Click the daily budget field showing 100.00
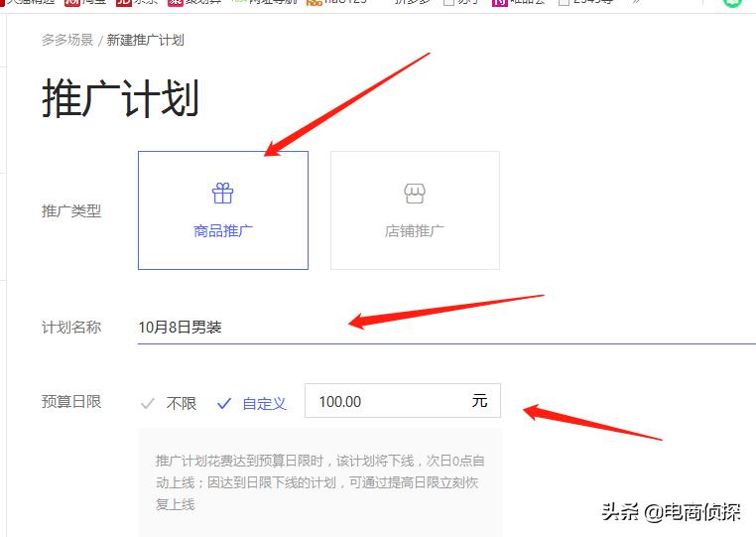This screenshot has height=537, width=756. [x=403, y=400]
